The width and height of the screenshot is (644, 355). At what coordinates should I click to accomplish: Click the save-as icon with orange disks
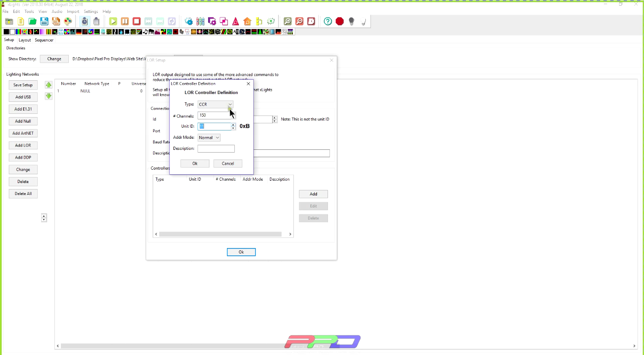pyautogui.click(x=56, y=21)
